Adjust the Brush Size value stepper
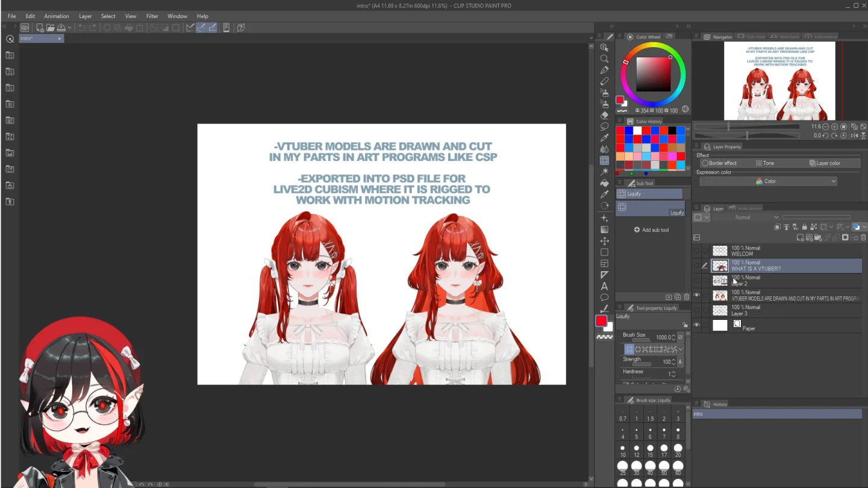This screenshot has height=488, width=868. pyautogui.click(x=673, y=337)
